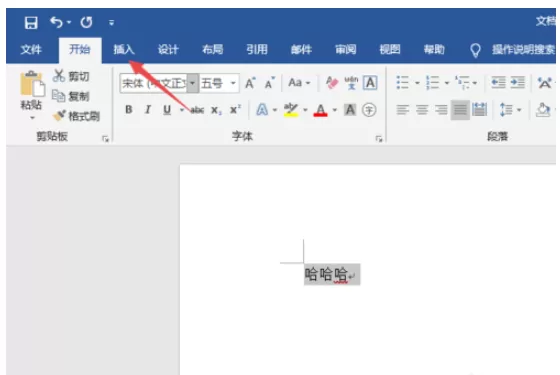Apply distributed alignment icon
This screenshot has width=560, height=375.
[x=479, y=110]
